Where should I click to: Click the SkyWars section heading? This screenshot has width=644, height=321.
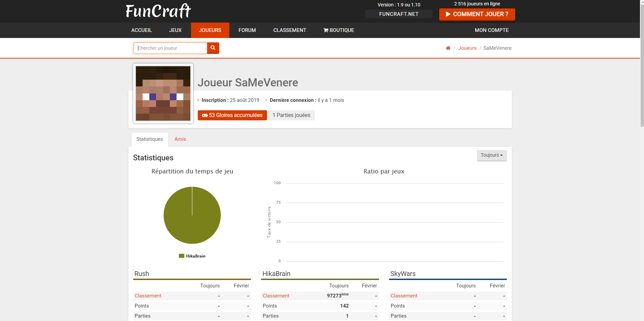[x=403, y=274]
